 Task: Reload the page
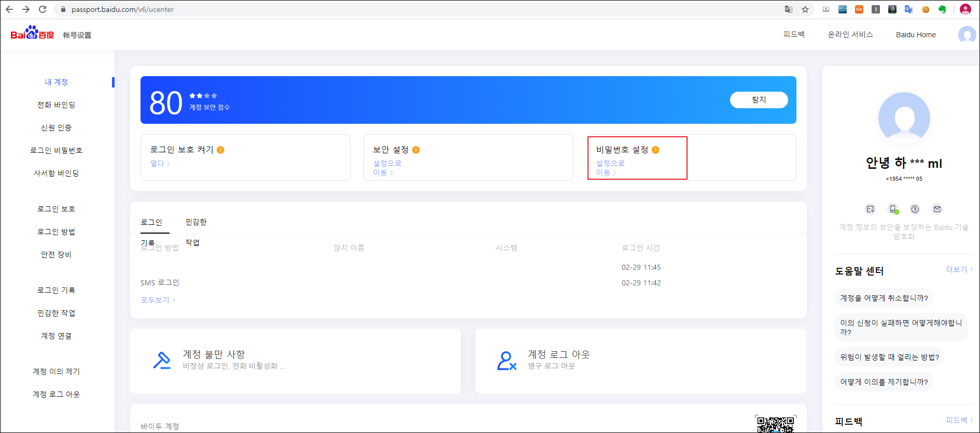(x=43, y=9)
